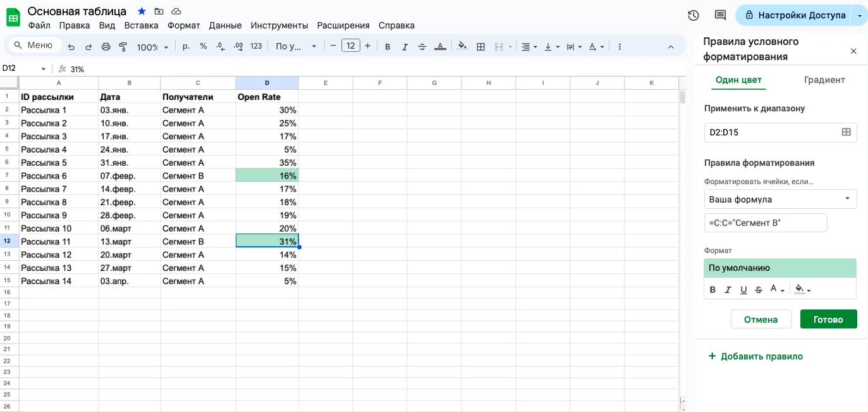The image size is (868, 412).
Task: Format cell as percent
Action: click(x=203, y=46)
